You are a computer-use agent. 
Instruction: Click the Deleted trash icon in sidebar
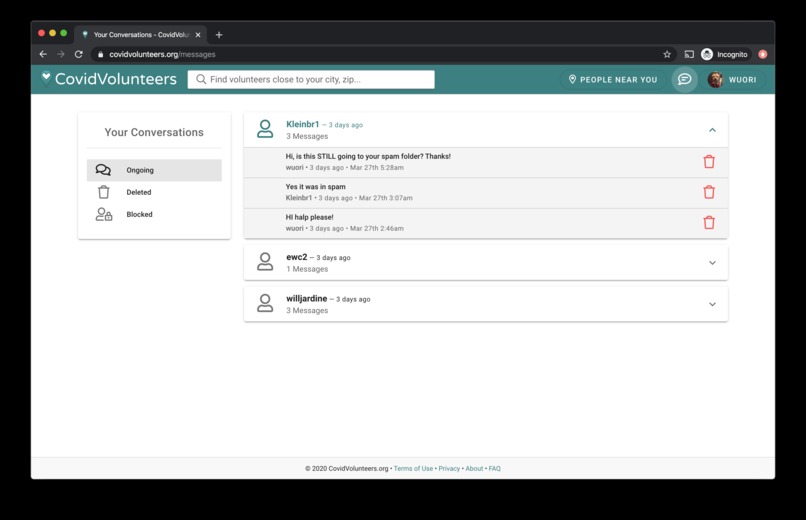(x=103, y=192)
